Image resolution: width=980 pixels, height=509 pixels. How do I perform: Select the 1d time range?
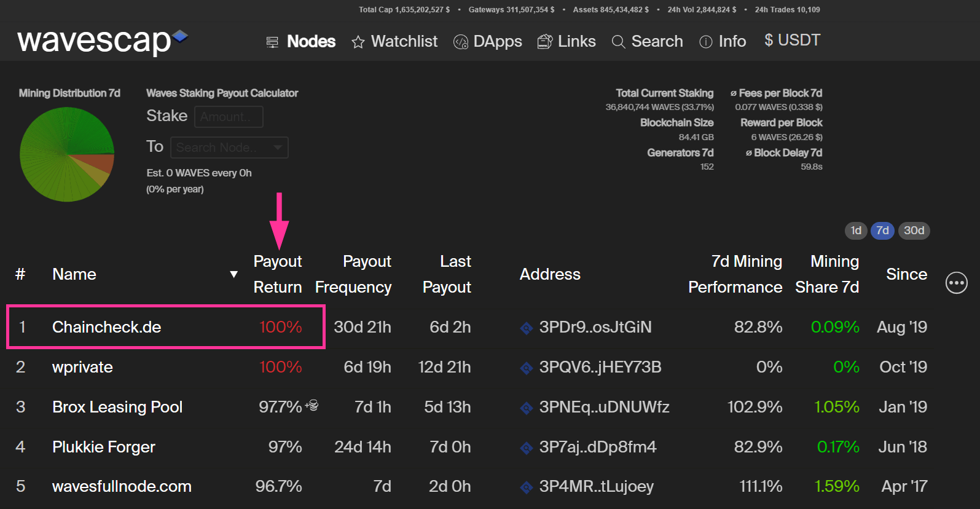[x=856, y=231]
